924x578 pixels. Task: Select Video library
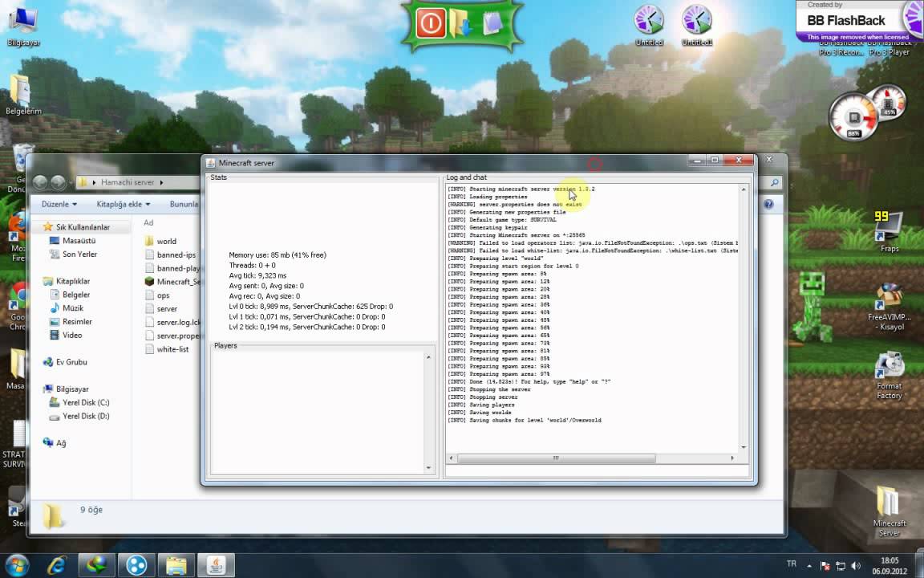tap(66, 335)
